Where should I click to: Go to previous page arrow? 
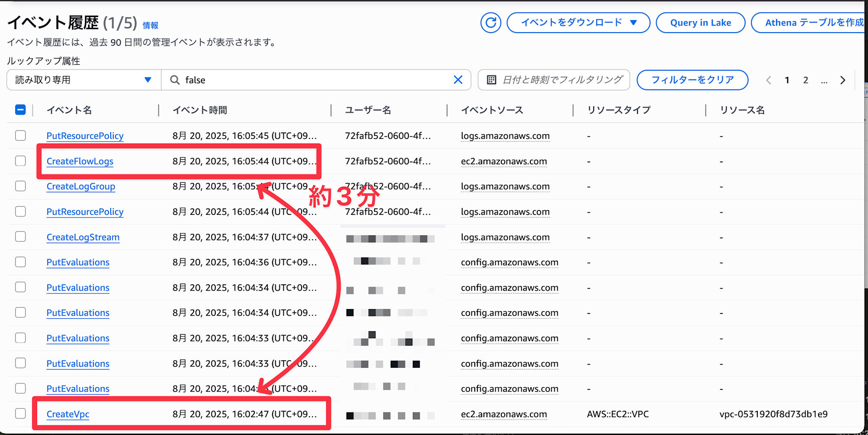click(x=768, y=80)
